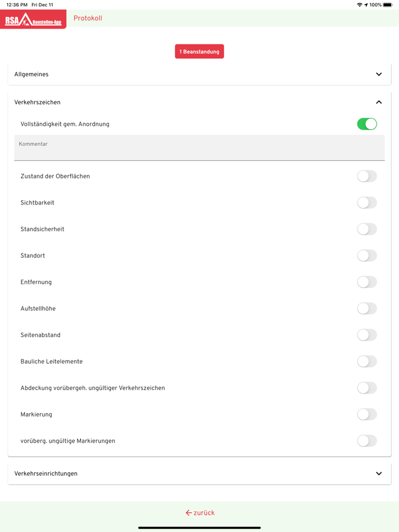399x532 pixels.
Task: Disable Vollständigkeit gem. Anordnung toggle
Action: pyautogui.click(x=367, y=124)
